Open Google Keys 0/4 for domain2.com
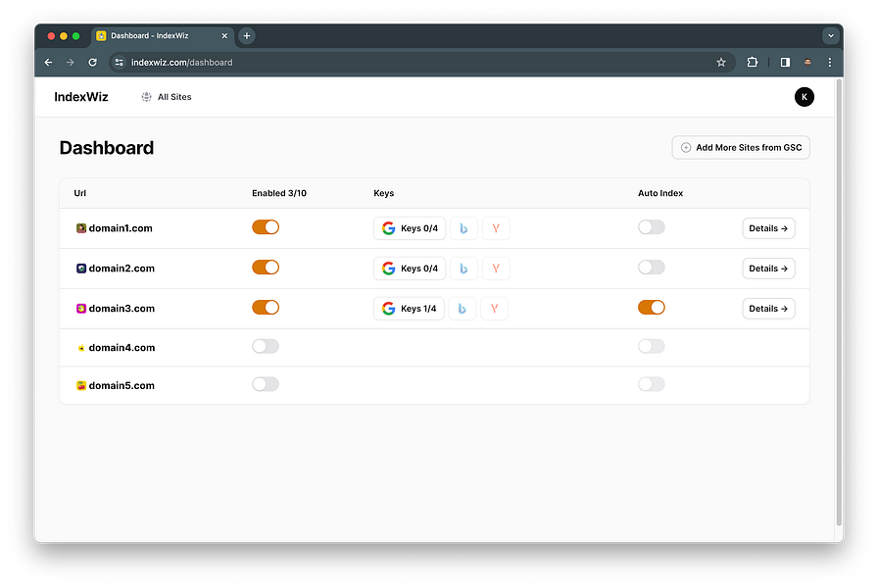Viewport: 878px width, 588px height. 410,269
